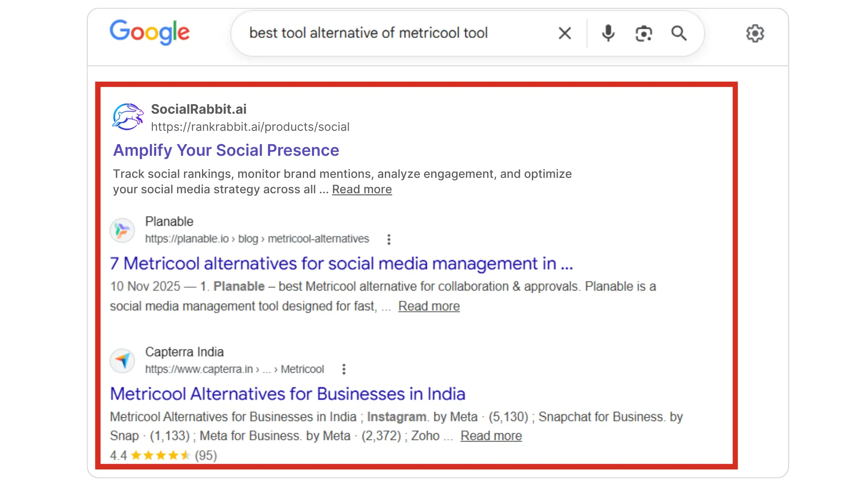Click the rankrabbit.ai/products/social URL
868x479 pixels.
(250, 127)
